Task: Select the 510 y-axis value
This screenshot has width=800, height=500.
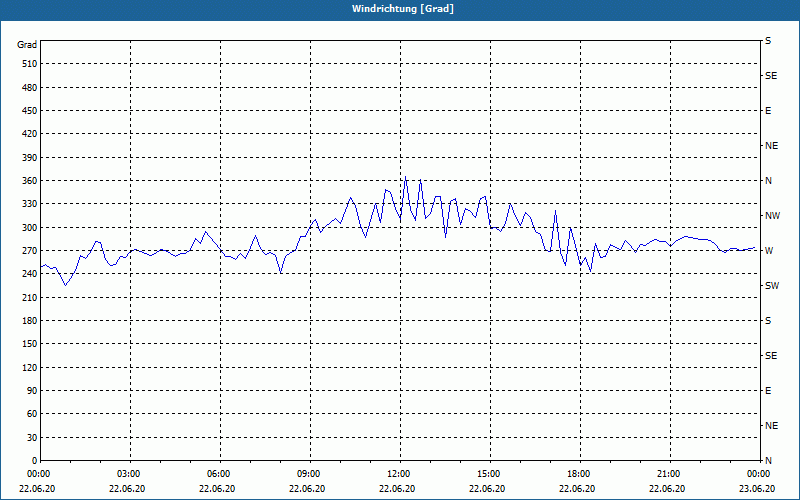Action: [x=30, y=64]
